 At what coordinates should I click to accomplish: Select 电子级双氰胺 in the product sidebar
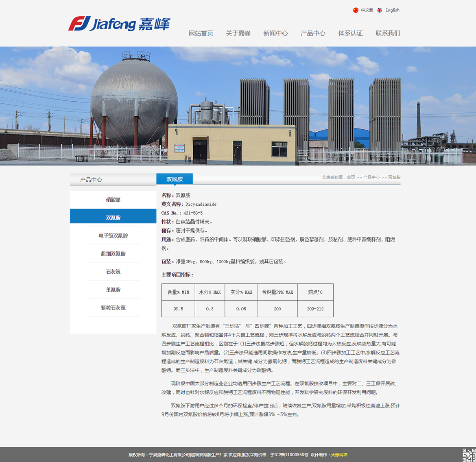pyautogui.click(x=113, y=236)
